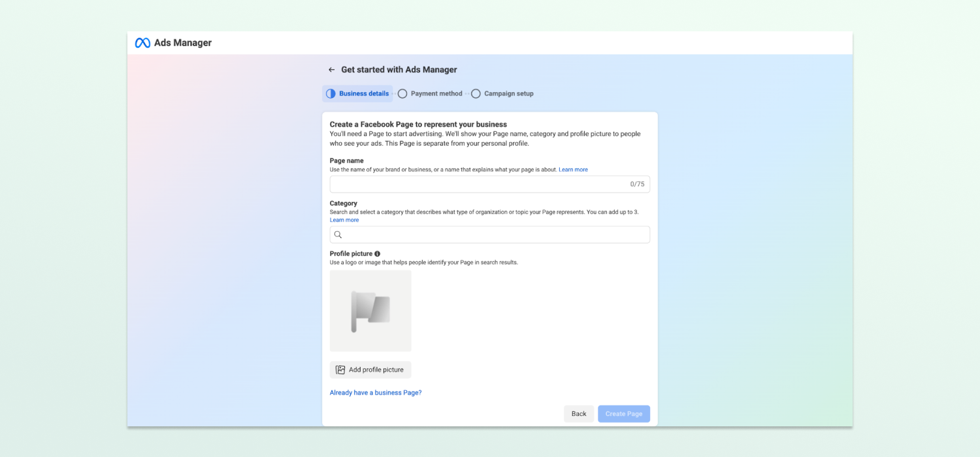Screen dimensions: 980x457
Task: Open Learn more link under Page name
Action: point(573,170)
